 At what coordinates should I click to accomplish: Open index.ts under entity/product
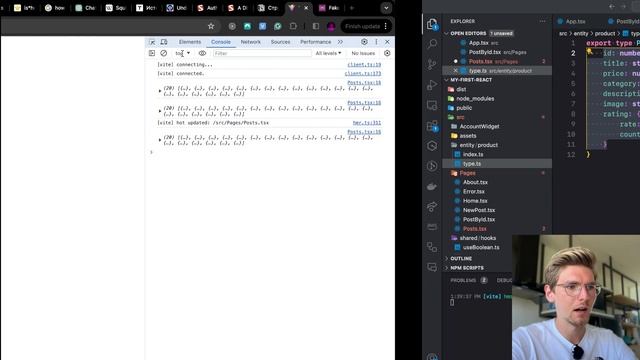pyautogui.click(x=473, y=154)
